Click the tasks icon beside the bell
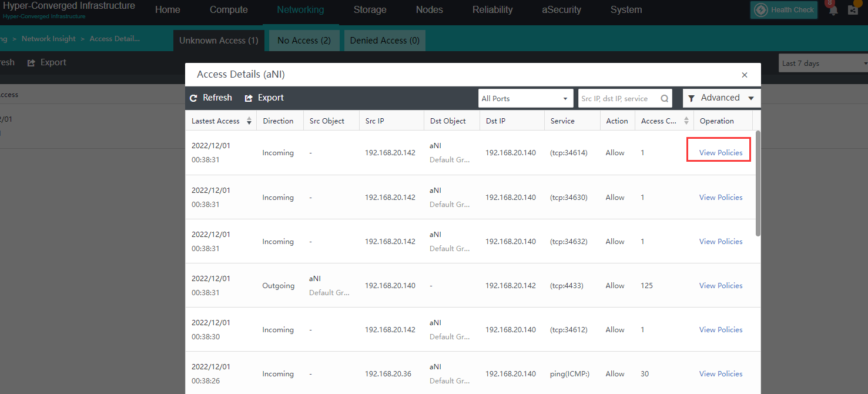868x394 pixels. coord(853,10)
